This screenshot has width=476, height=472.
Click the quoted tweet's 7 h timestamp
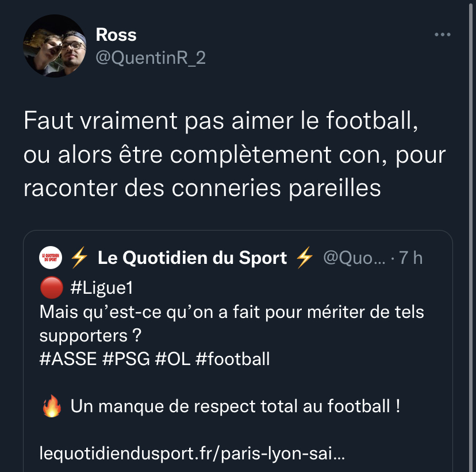[x=410, y=259]
